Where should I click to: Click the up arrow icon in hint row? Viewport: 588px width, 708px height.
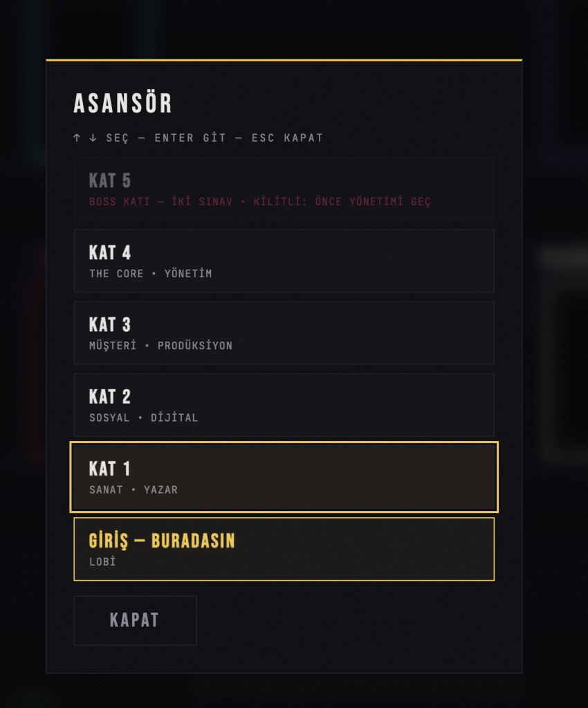[x=77, y=138]
